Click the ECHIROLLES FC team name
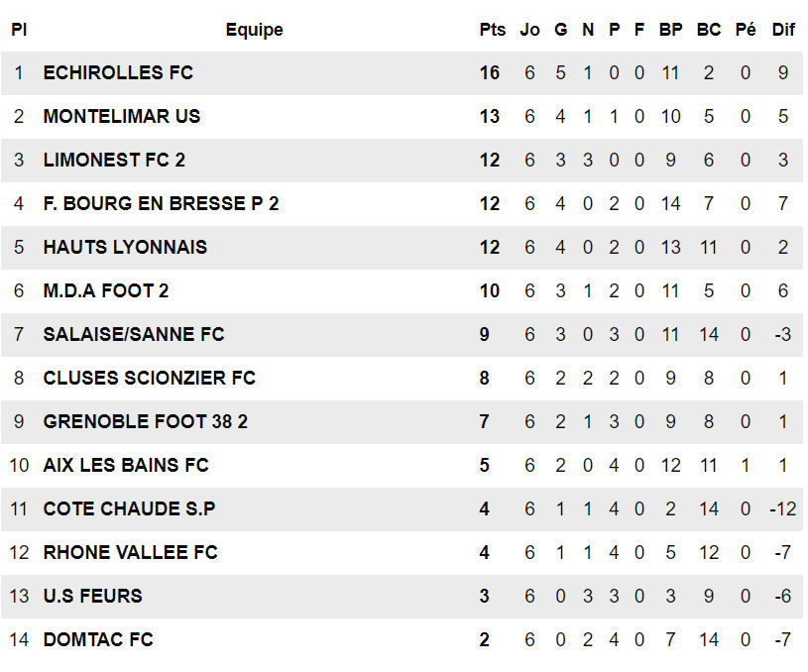 point(118,73)
